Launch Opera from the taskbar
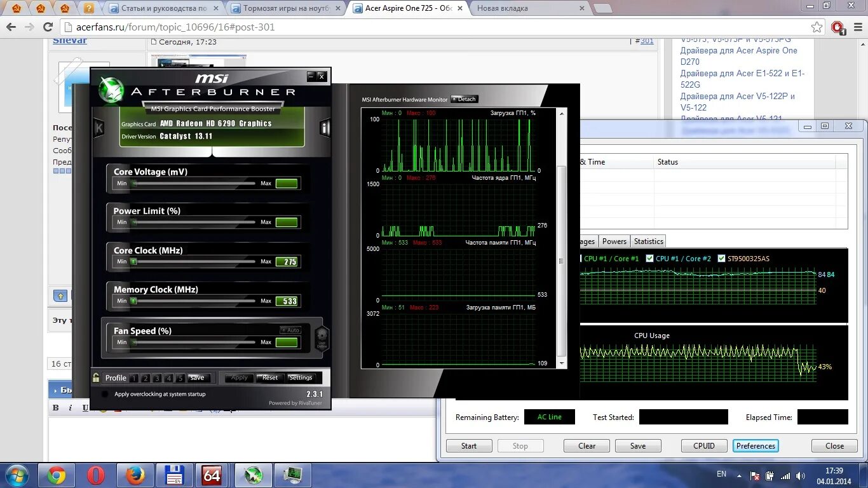Image resolution: width=868 pixels, height=488 pixels. [96, 475]
